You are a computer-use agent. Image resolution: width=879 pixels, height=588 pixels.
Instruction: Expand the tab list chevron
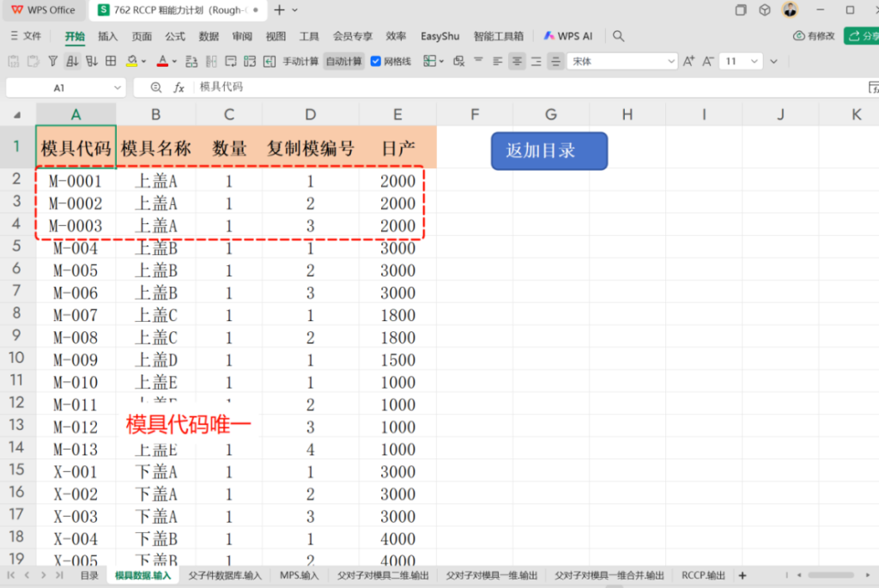click(x=295, y=10)
